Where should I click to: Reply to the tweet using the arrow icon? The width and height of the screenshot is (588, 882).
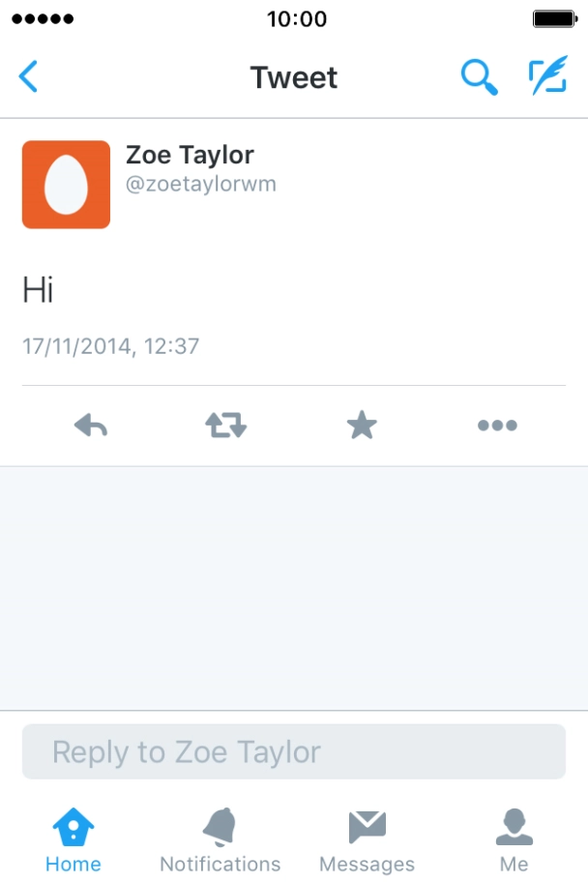click(x=90, y=425)
